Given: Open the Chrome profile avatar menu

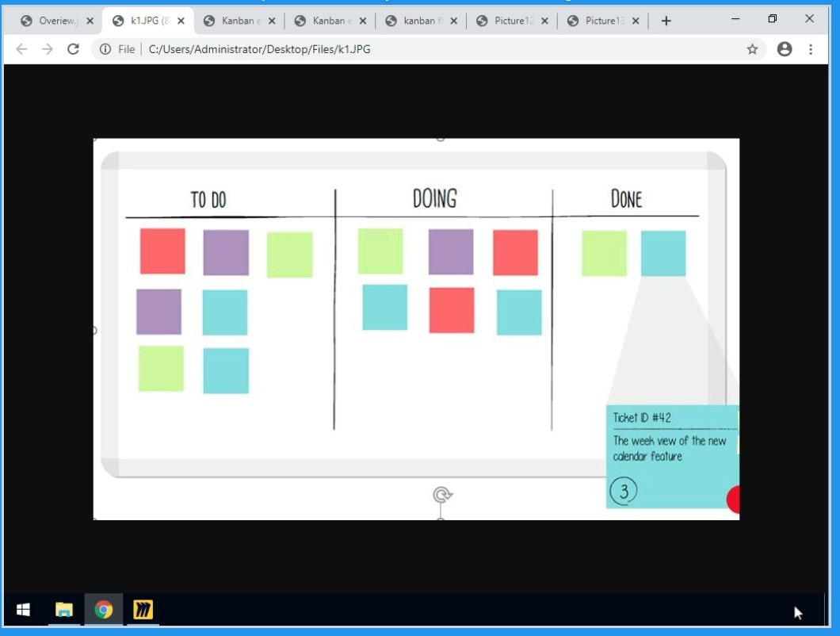Looking at the screenshot, I should coord(785,49).
